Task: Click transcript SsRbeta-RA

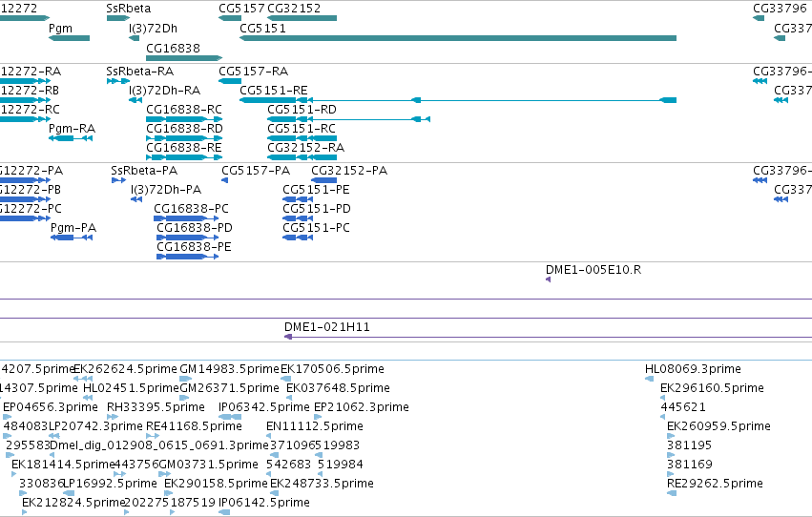Action: point(140,72)
